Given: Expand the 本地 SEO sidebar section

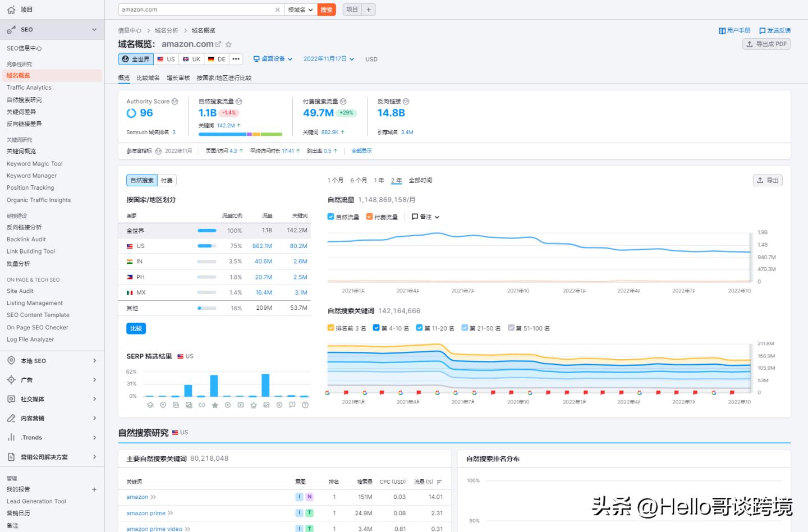Looking at the screenshot, I should (52, 361).
